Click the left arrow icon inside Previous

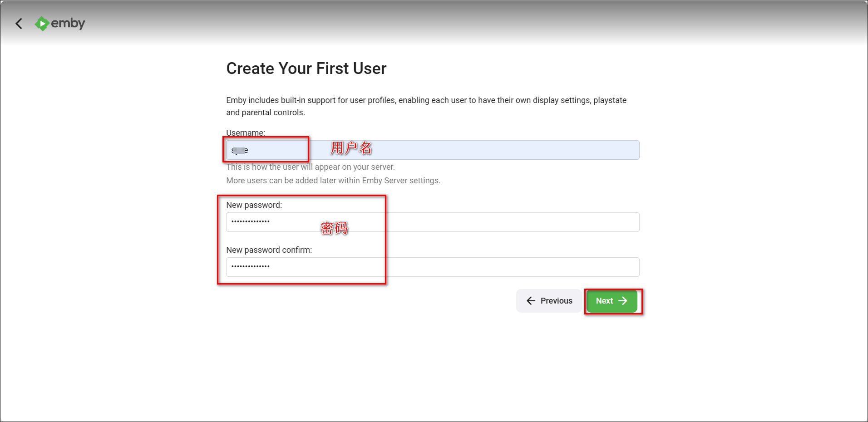[531, 301]
